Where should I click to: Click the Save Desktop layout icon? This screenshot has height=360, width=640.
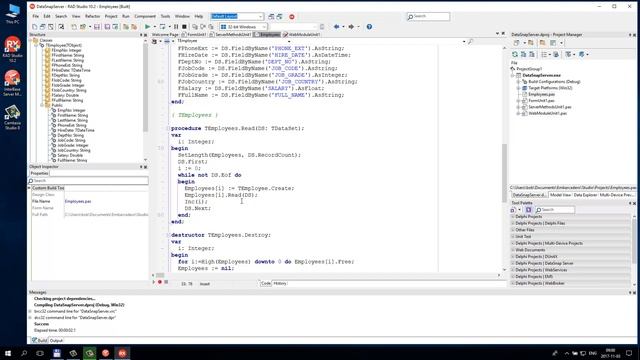click(x=271, y=16)
